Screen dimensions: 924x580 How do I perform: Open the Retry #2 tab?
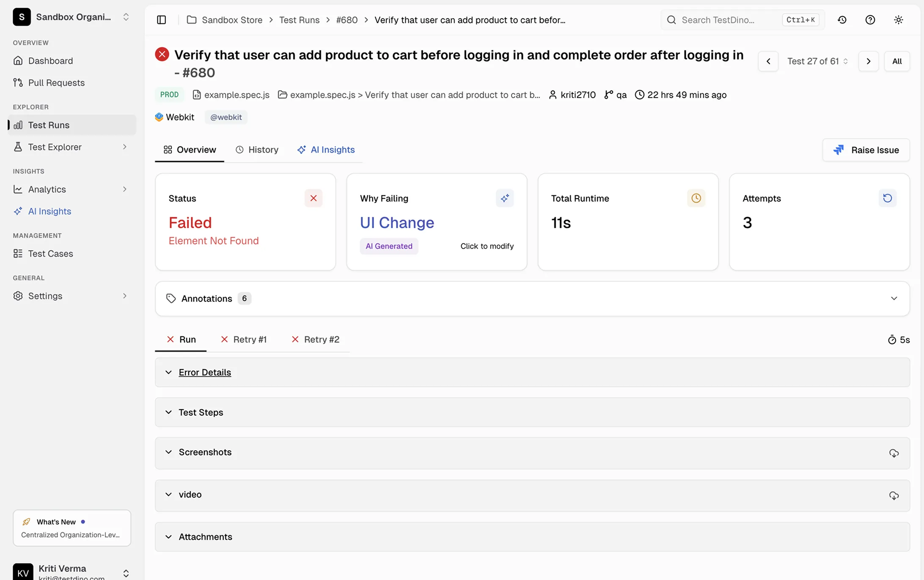click(x=316, y=339)
